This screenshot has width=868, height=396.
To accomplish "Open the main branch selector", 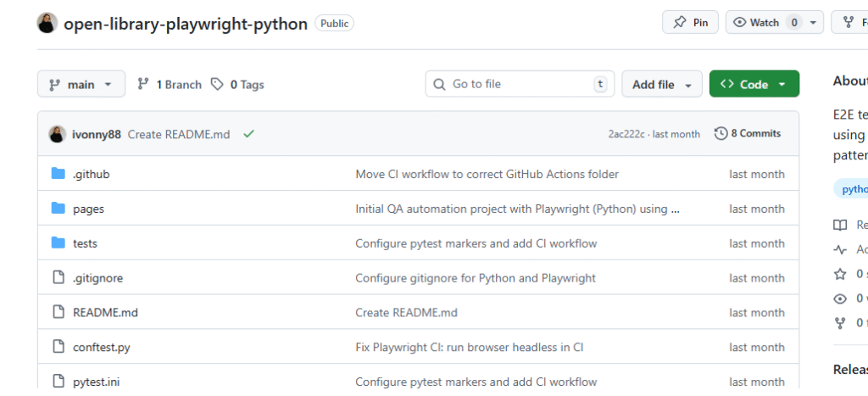I will pyautogui.click(x=81, y=84).
